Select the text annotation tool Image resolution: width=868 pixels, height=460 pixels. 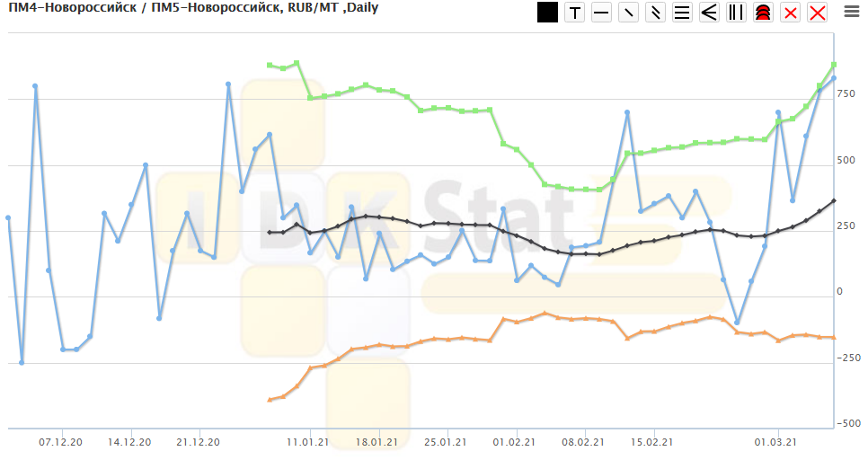(574, 13)
